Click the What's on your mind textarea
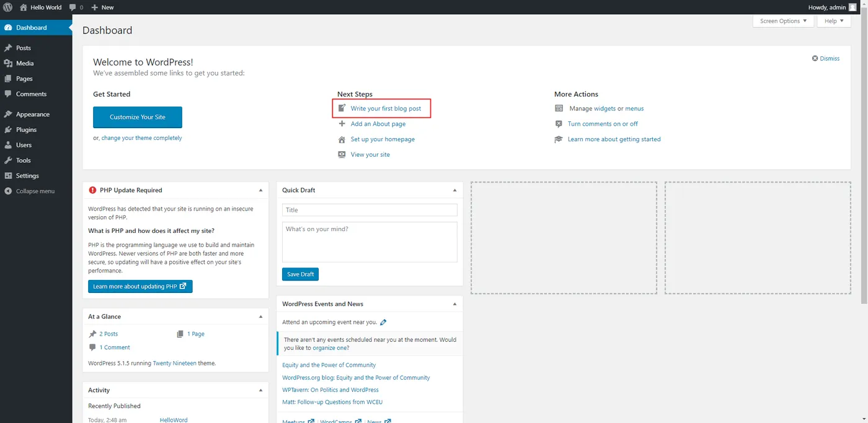This screenshot has height=423, width=868. pyautogui.click(x=370, y=242)
